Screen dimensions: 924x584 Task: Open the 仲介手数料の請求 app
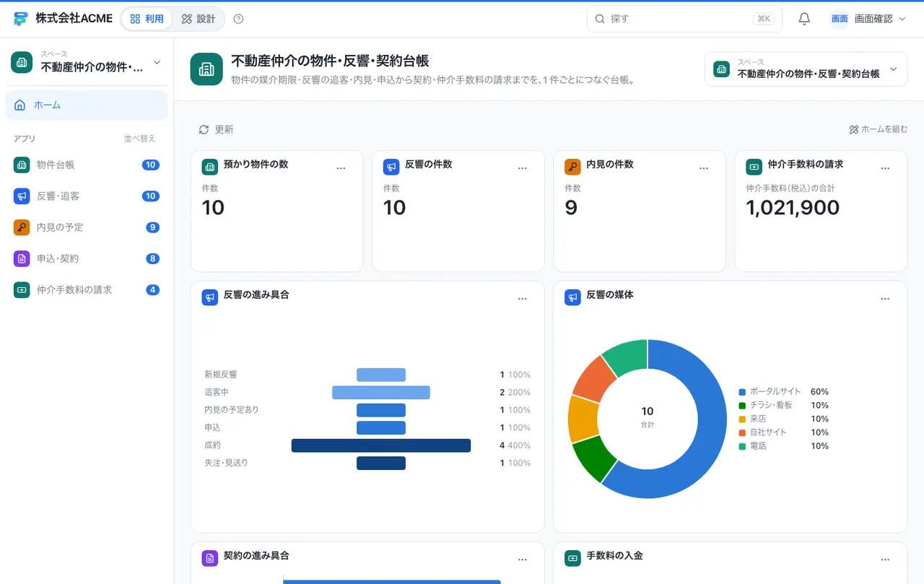(87, 289)
